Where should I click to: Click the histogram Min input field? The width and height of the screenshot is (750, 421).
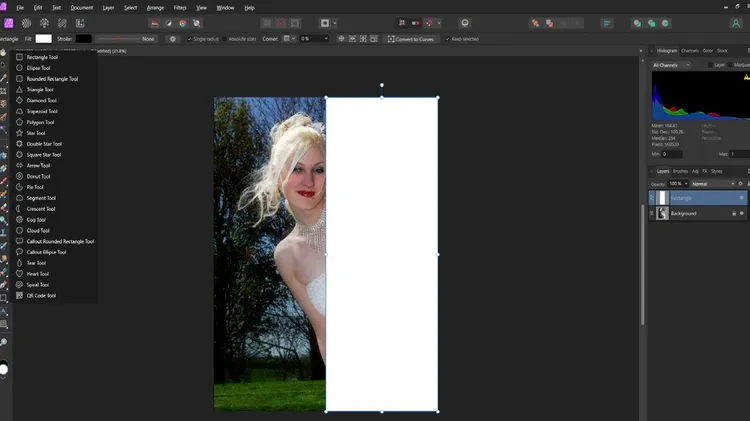(x=672, y=154)
